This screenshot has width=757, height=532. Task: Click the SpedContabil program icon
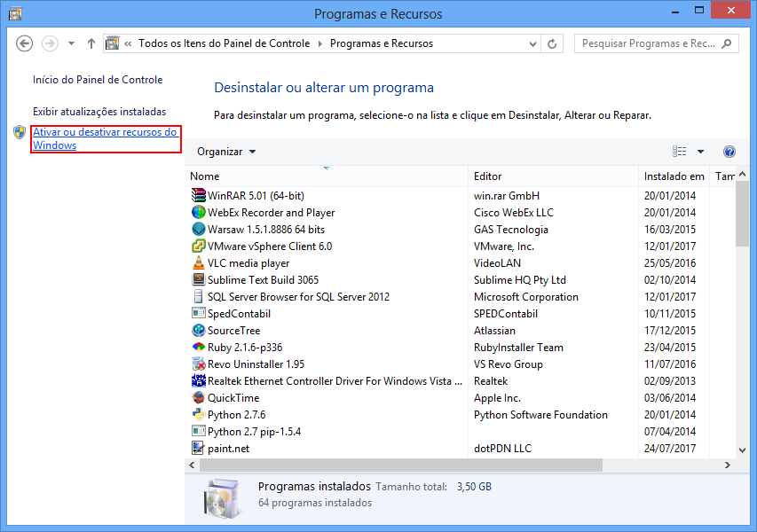[x=199, y=314]
